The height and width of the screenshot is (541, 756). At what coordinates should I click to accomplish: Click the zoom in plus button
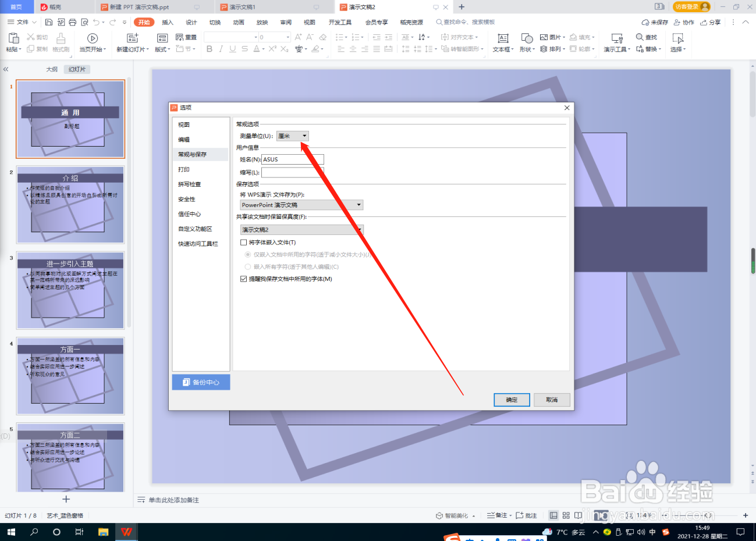coord(746,515)
